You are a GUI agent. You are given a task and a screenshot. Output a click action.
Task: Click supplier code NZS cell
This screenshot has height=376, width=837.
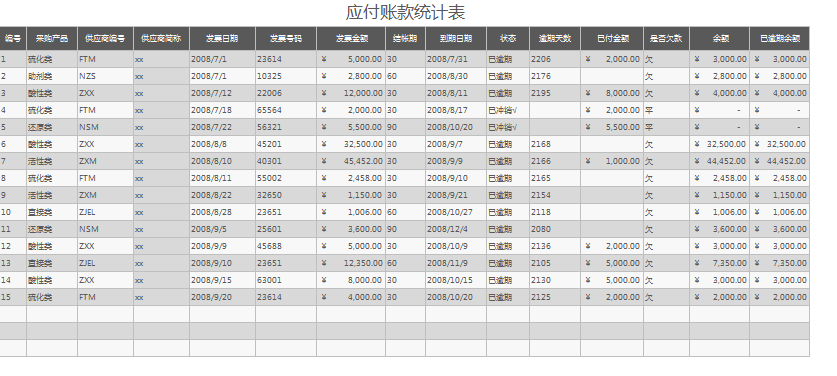tap(105, 76)
